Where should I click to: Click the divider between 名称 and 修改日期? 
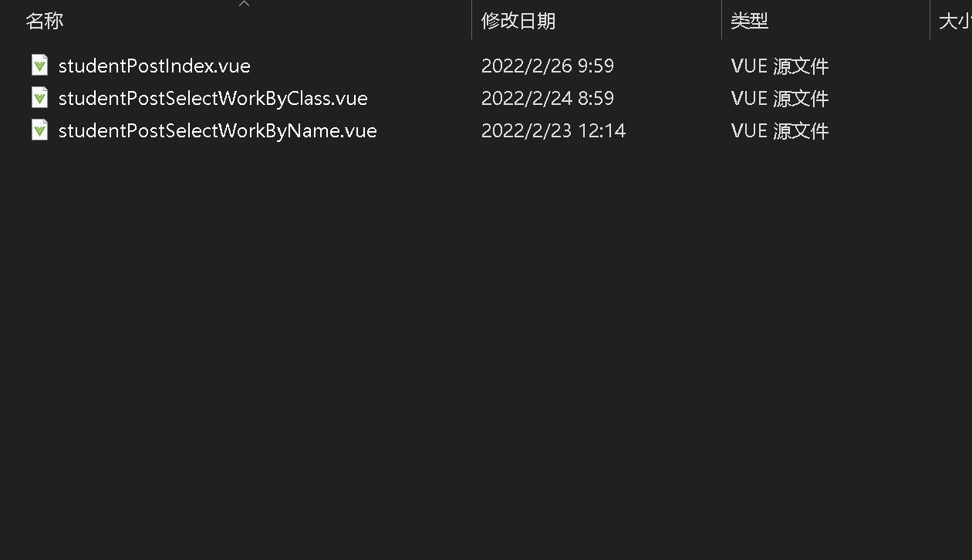pos(471,20)
